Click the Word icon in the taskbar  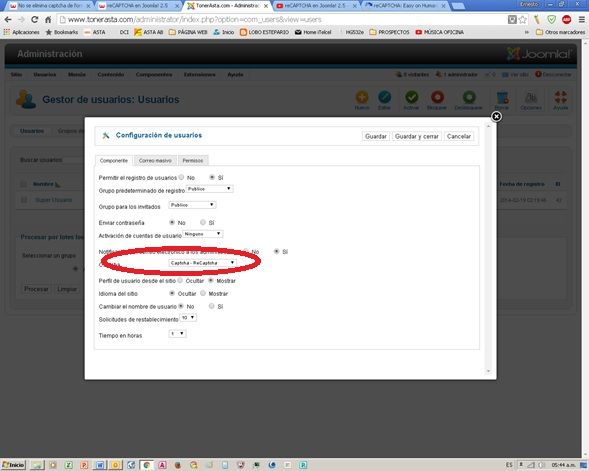100,465
